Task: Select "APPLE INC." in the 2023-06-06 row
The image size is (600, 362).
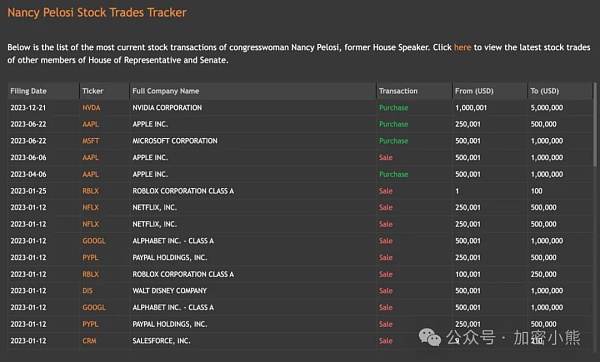Action: pos(150,158)
